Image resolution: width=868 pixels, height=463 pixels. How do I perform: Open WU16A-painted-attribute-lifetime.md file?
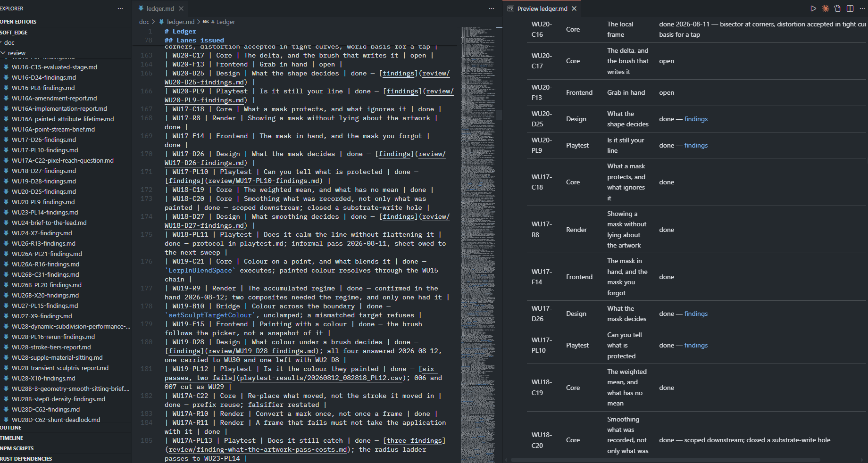point(63,119)
